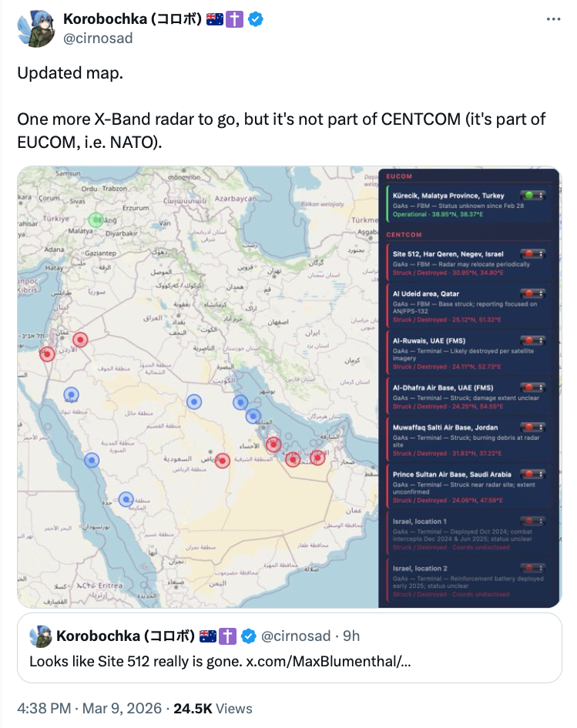The width and height of the screenshot is (577, 728).
Task: Switch the Al-Dhafra Air Base status toggle
Action: coord(532,387)
